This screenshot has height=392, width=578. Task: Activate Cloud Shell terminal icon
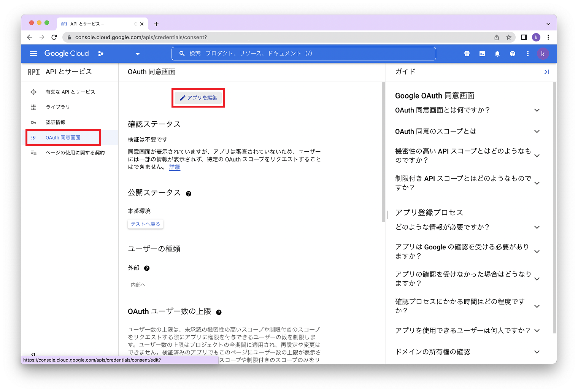482,54
